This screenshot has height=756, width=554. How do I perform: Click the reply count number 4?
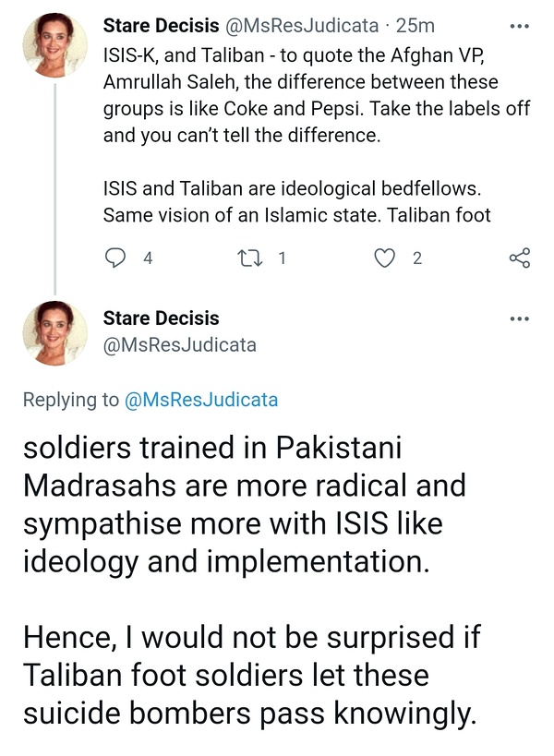click(148, 258)
